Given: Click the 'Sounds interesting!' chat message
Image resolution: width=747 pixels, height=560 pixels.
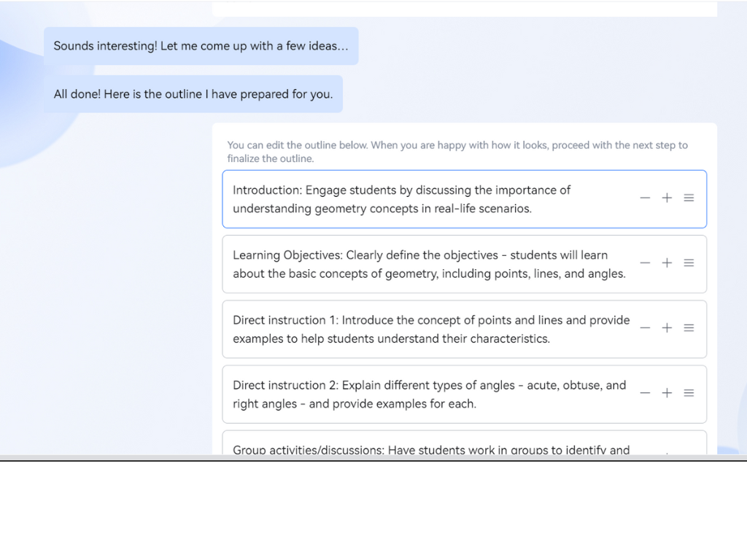Looking at the screenshot, I should click(x=201, y=46).
